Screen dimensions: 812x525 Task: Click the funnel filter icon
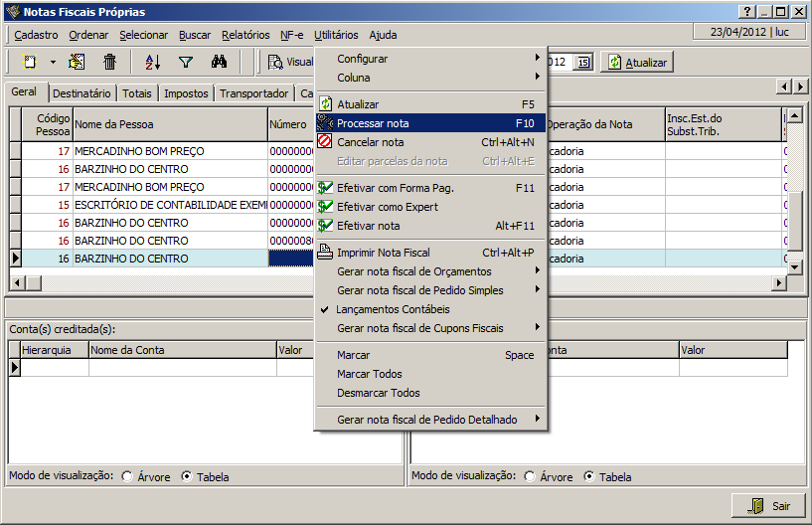tap(185, 62)
